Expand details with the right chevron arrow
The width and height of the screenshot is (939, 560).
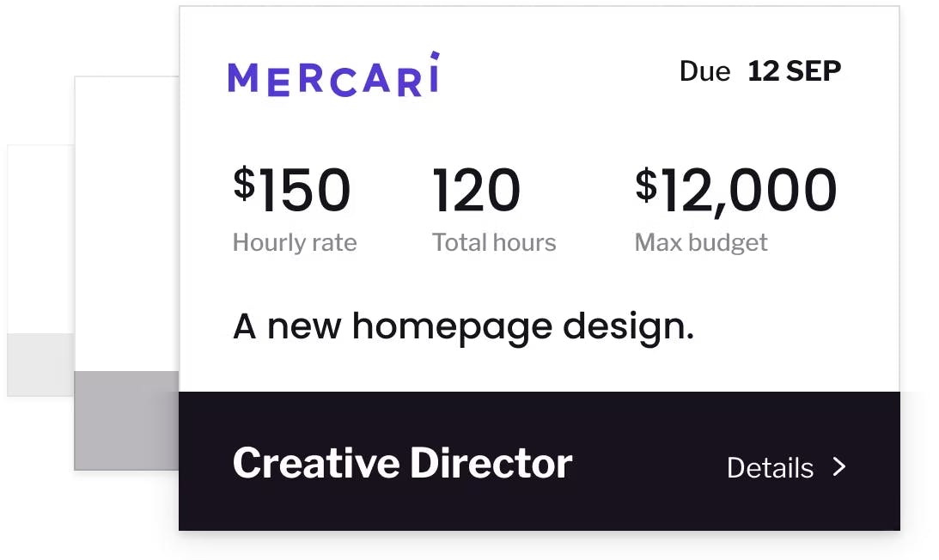tap(839, 466)
